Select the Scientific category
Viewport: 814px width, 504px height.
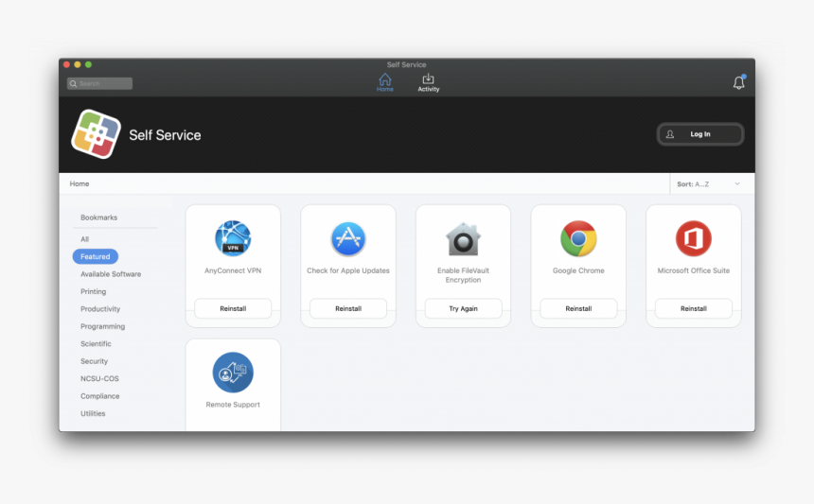pyautogui.click(x=96, y=344)
